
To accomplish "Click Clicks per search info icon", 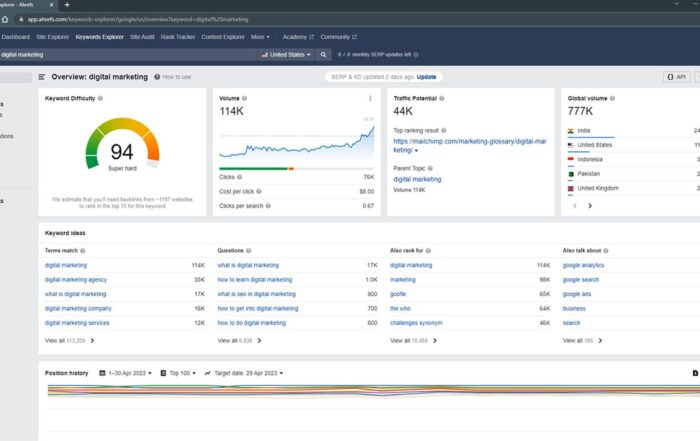I will (x=268, y=206).
